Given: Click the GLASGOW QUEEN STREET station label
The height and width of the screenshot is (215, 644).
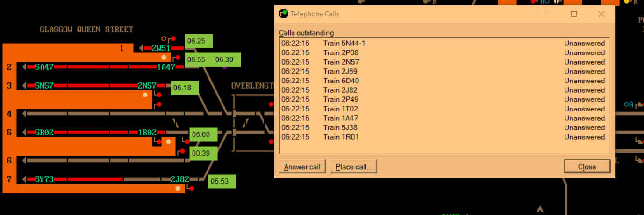Looking at the screenshot, I should 86,29.
